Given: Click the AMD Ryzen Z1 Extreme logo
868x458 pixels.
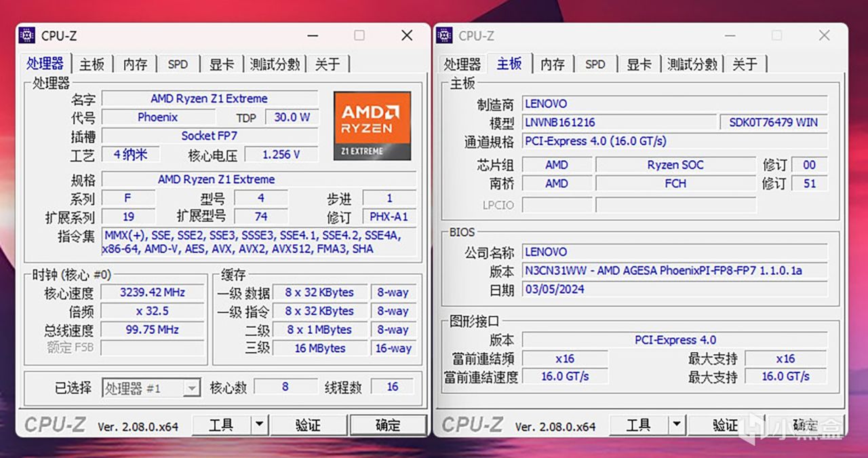Looking at the screenshot, I should pyautogui.click(x=372, y=126).
